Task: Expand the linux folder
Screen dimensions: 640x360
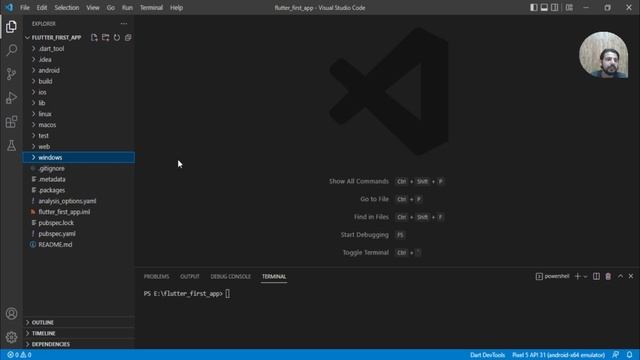Action: (78, 114)
